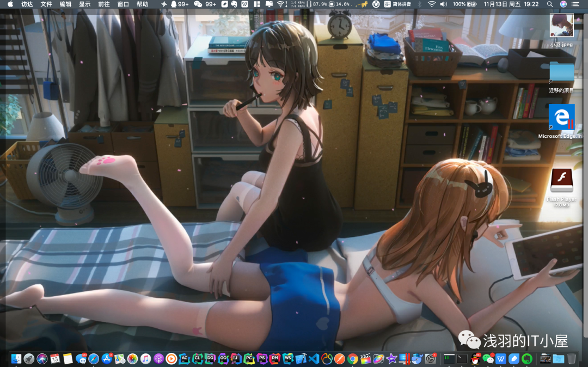Open Launchpad rocket icon in the Dock
The image size is (588, 367).
coord(29,359)
